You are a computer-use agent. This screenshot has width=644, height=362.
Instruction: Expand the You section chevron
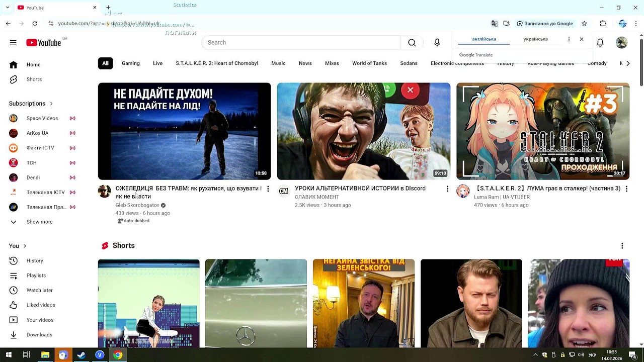25,246
